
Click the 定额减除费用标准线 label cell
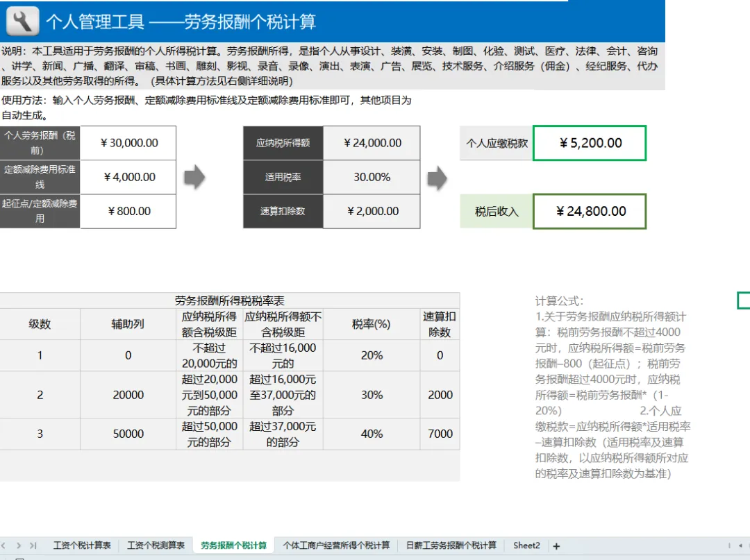pyautogui.click(x=40, y=177)
